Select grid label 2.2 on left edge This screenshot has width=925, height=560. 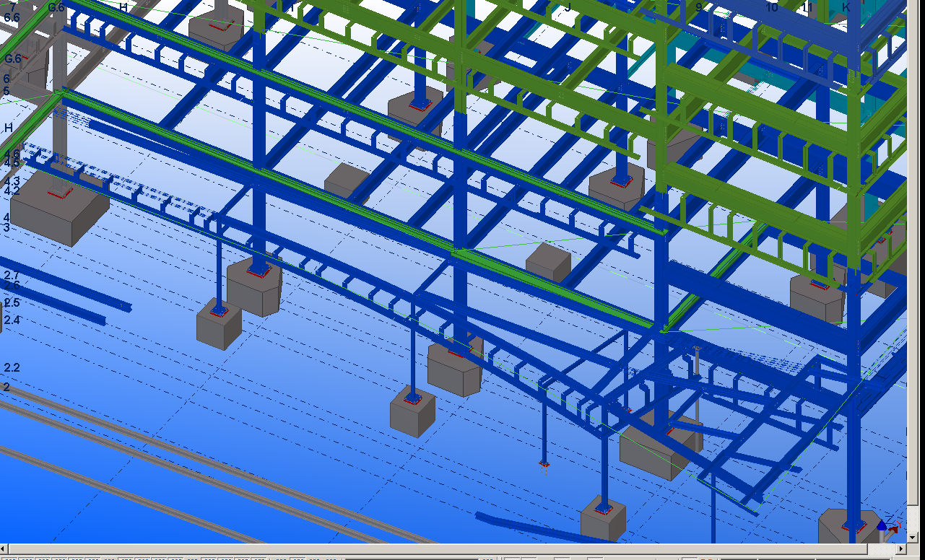click(x=12, y=367)
